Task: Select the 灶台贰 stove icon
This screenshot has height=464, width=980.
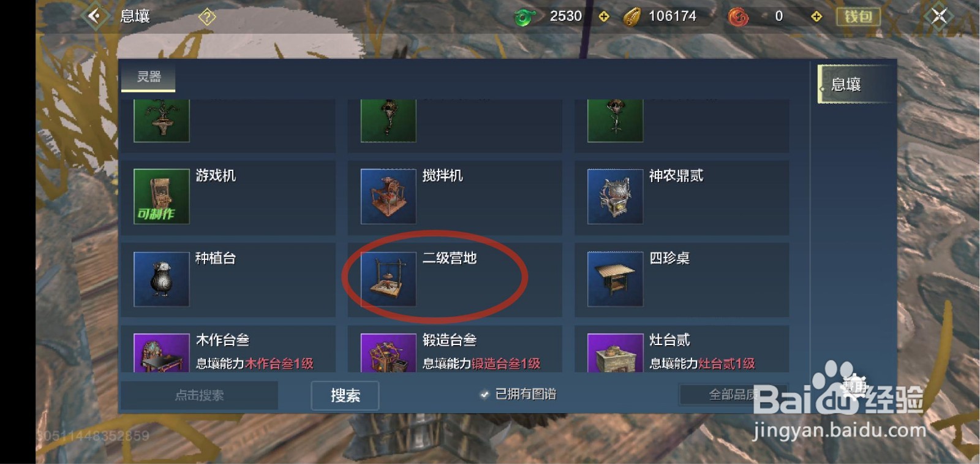Action: [x=615, y=353]
